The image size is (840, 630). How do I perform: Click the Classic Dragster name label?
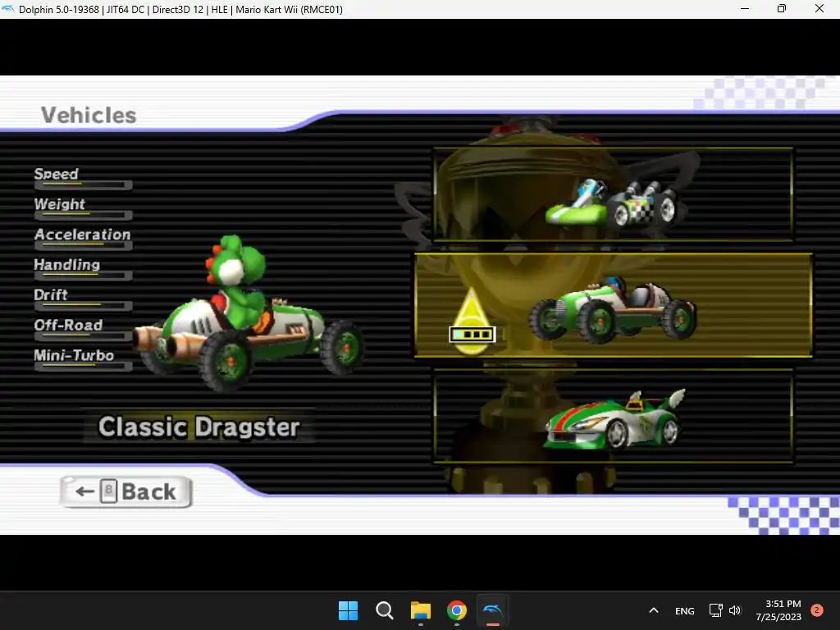(199, 427)
